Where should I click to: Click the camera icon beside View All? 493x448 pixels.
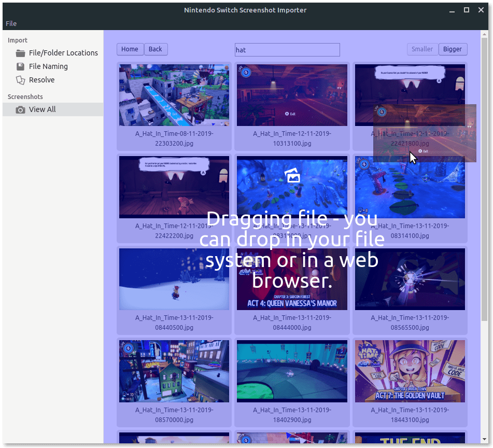[20, 109]
